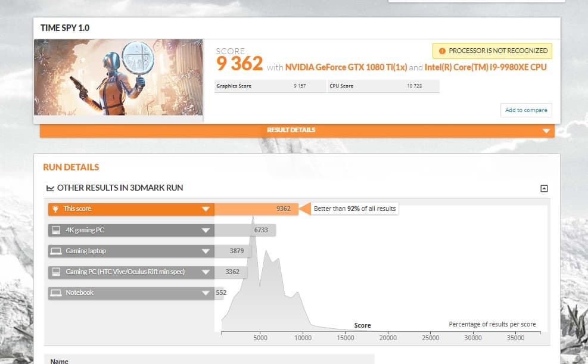Expand the RESULT DETAILS section chevron
588x364 pixels.
tap(546, 130)
